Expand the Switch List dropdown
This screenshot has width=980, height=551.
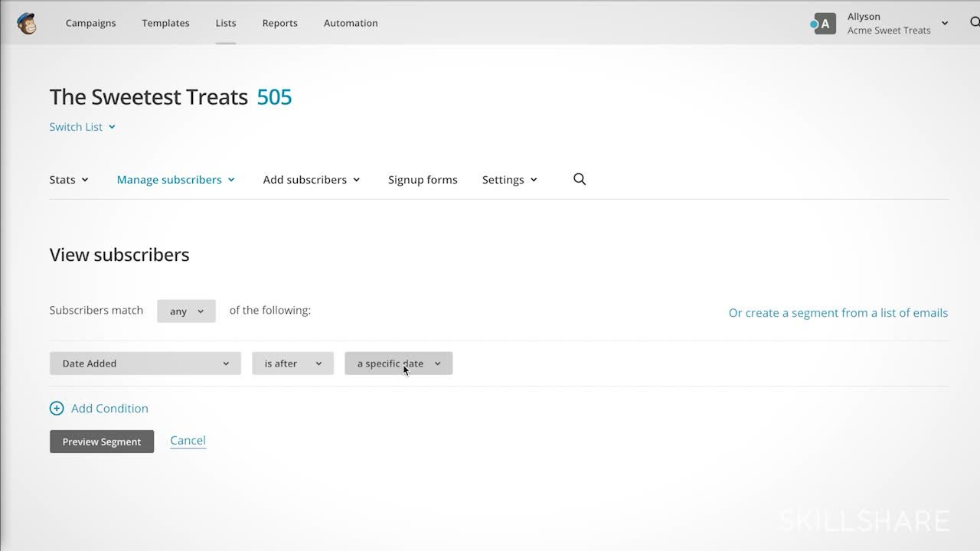click(82, 127)
